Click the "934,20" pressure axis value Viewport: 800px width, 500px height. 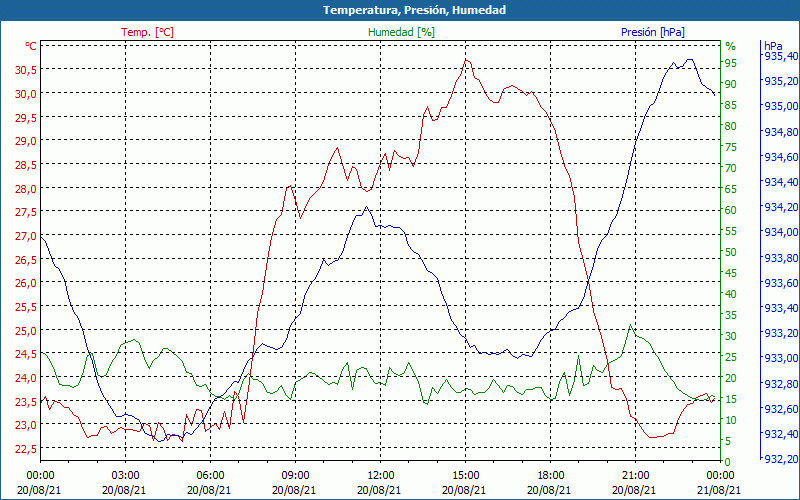[781, 207]
